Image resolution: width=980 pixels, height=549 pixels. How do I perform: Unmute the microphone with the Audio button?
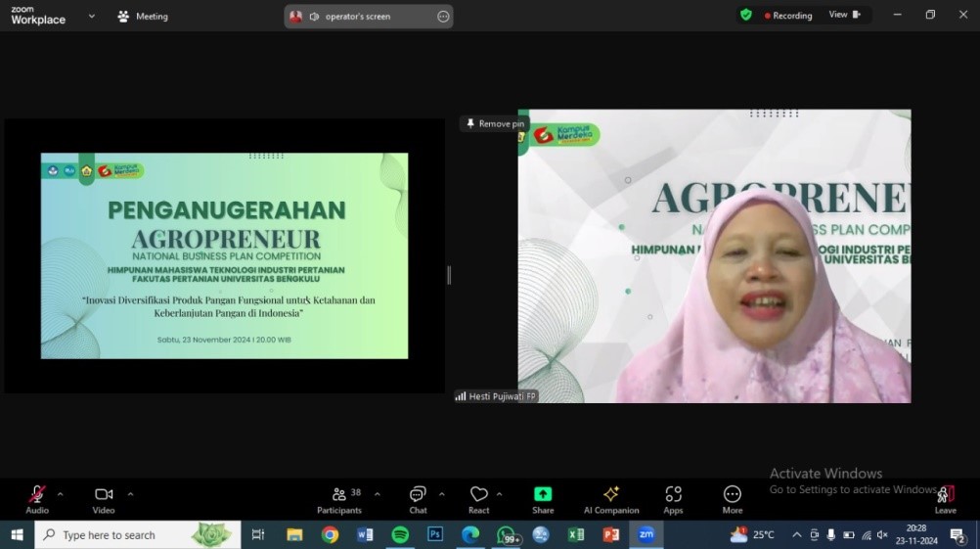[x=37, y=500]
